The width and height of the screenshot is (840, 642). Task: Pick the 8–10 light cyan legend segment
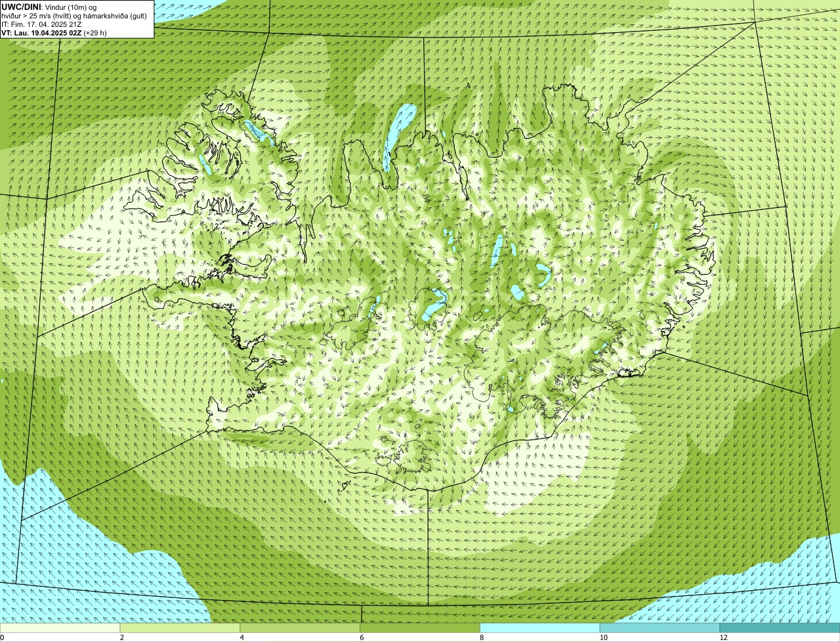pos(540,628)
